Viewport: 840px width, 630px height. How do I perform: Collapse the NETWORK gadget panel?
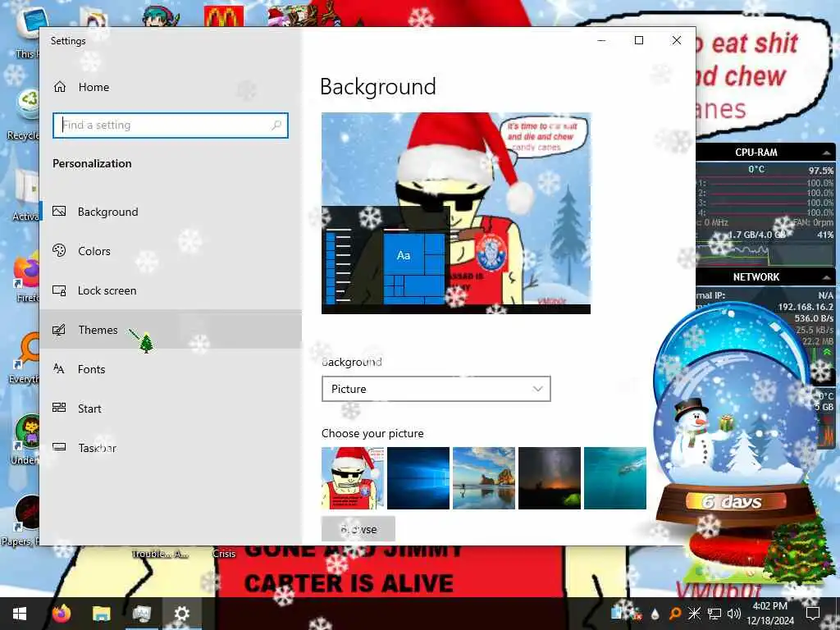(827, 277)
